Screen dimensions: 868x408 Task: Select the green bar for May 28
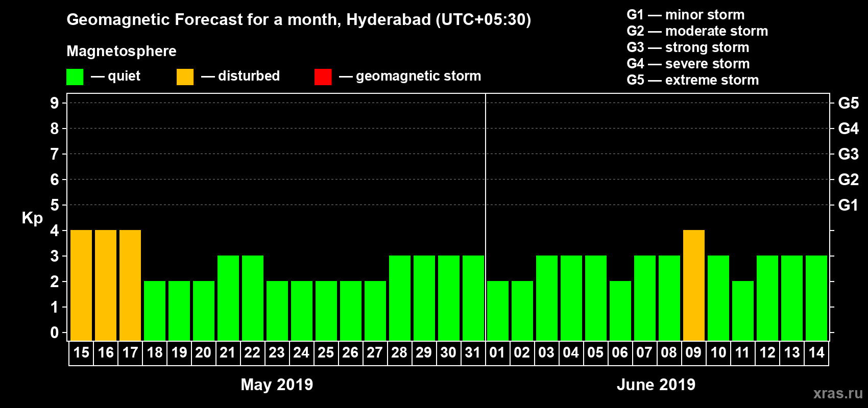400,298
